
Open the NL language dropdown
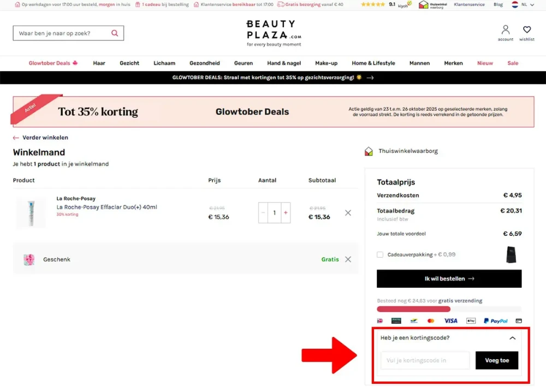coord(523,4)
